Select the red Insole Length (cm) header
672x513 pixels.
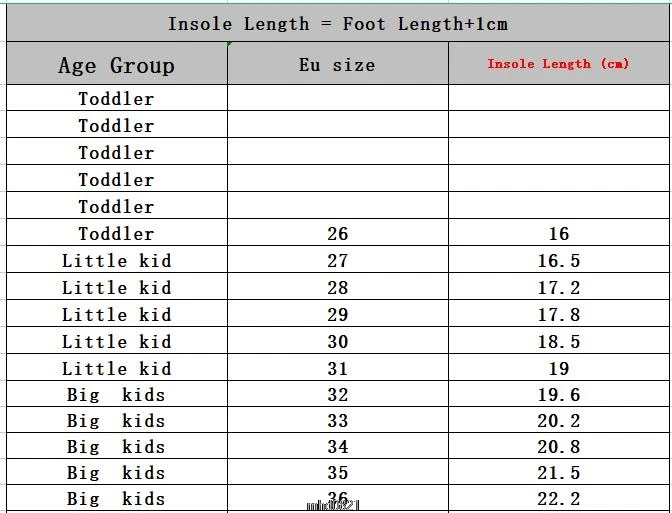558,63
